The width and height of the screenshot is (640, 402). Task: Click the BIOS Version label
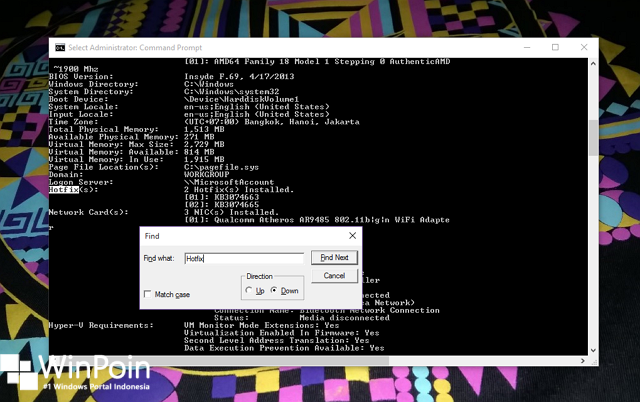click(x=81, y=76)
